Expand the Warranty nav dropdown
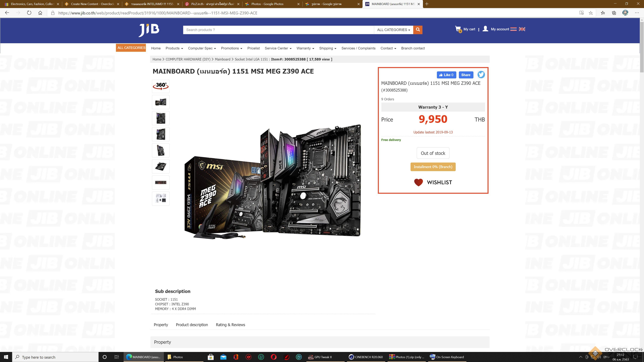Screen dimensions: 644x362 point(305,48)
